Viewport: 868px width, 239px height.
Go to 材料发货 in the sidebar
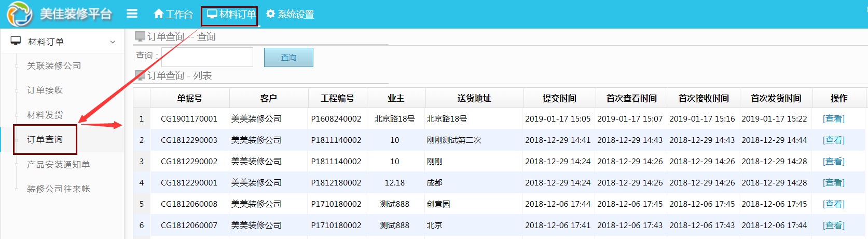45,115
